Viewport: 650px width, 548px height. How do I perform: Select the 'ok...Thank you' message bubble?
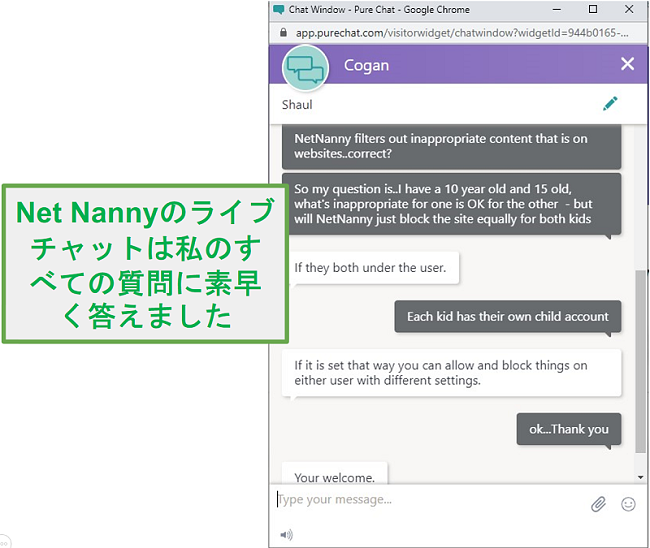point(569,429)
